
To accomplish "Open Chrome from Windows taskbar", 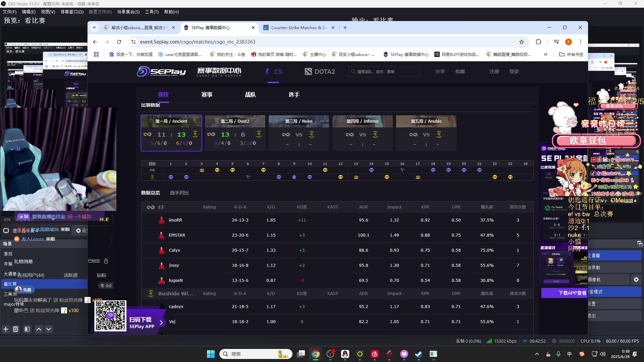I will coord(316,354).
